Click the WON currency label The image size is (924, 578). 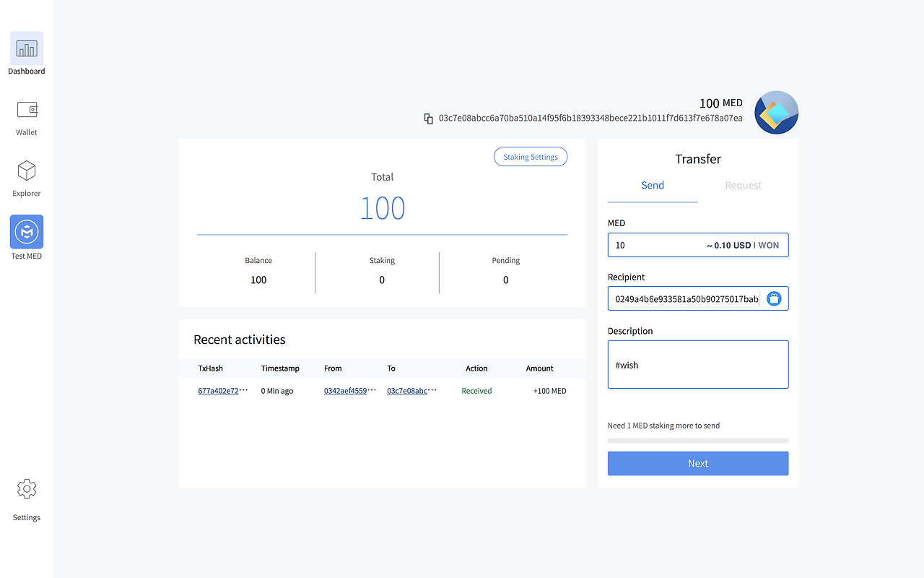pos(768,246)
